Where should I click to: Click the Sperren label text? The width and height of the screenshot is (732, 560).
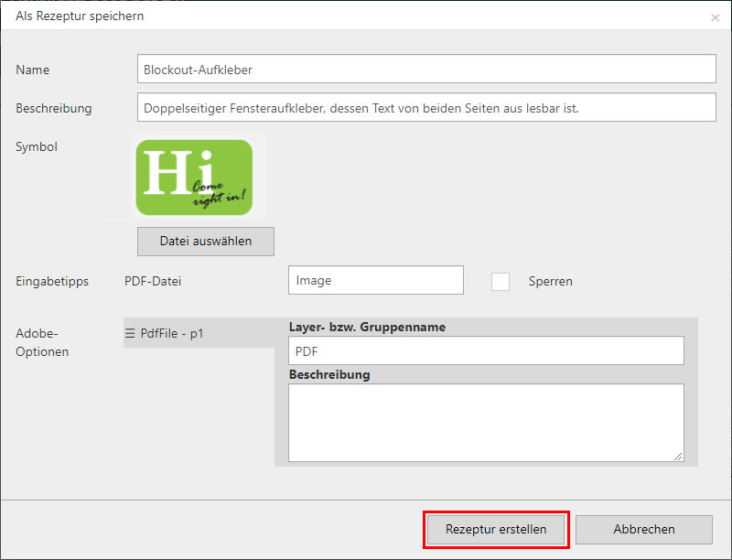551,282
